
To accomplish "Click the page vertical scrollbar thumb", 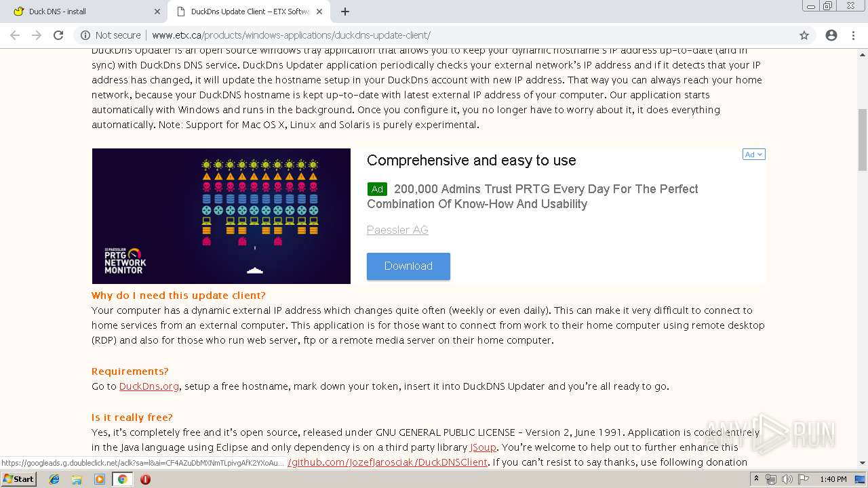I will pos(863,139).
